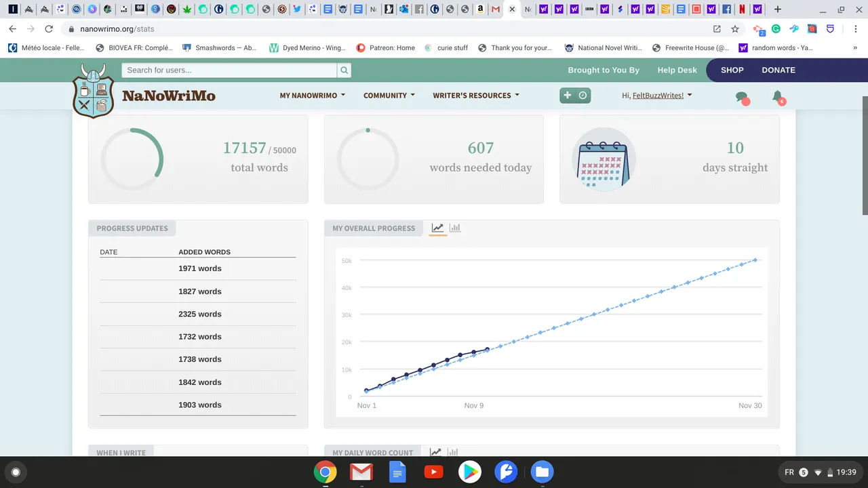The width and height of the screenshot is (868, 488).
Task: Open Chrome three-dot menu
Action: pyautogui.click(x=856, y=29)
